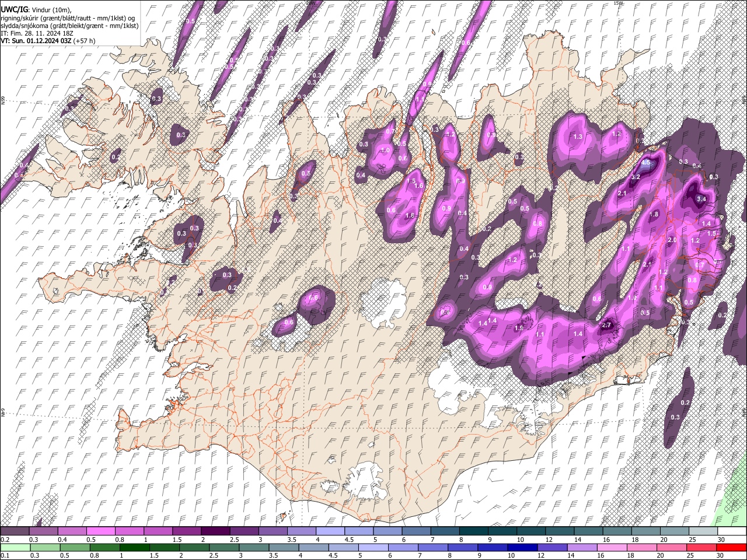
Task: Click the 'VT: Sun. 01.12.2024 03Z (+57 h)' line
Action: [x=48, y=41]
